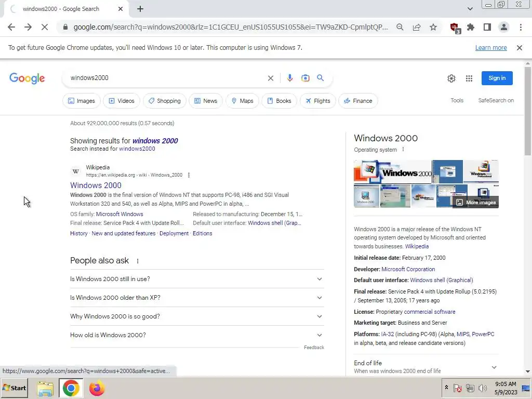Expand the End of life section
This screenshot has width=532, height=399.
click(426, 367)
